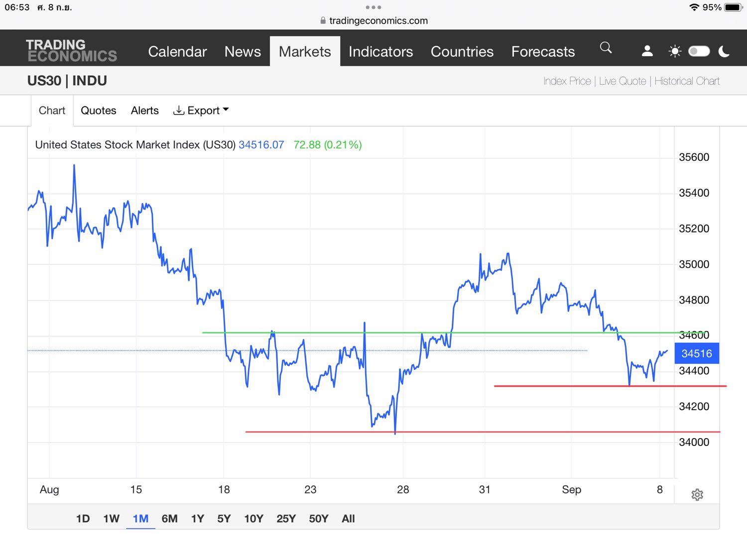Click the 35000 axis label
The image size is (747, 560).
tap(694, 264)
